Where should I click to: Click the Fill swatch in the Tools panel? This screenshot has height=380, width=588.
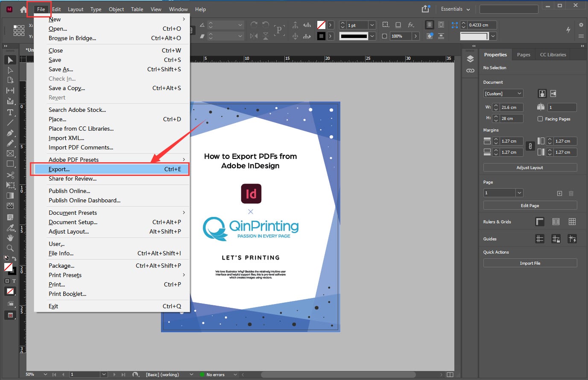[x=8, y=266]
